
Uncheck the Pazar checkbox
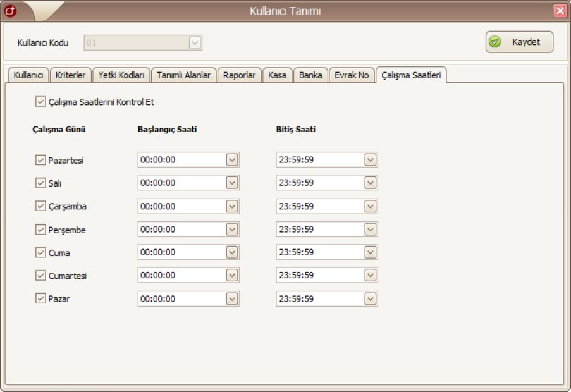pyautogui.click(x=41, y=299)
